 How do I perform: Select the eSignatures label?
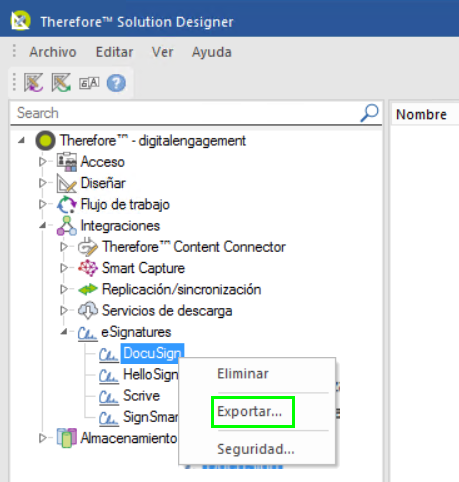136,332
